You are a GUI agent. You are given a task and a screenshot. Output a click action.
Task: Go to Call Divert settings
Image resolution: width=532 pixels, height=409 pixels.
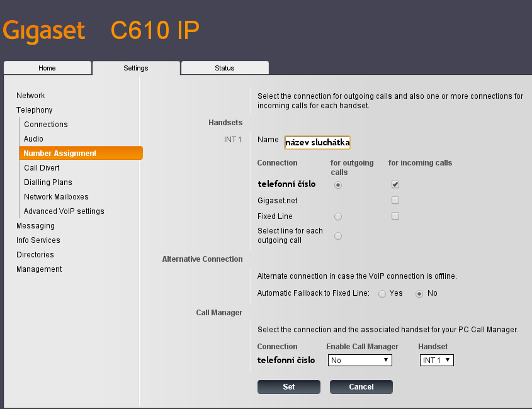coord(42,168)
